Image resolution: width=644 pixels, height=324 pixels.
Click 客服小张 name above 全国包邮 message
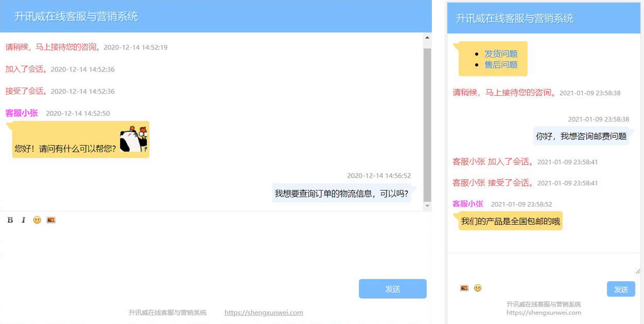pyautogui.click(x=468, y=204)
